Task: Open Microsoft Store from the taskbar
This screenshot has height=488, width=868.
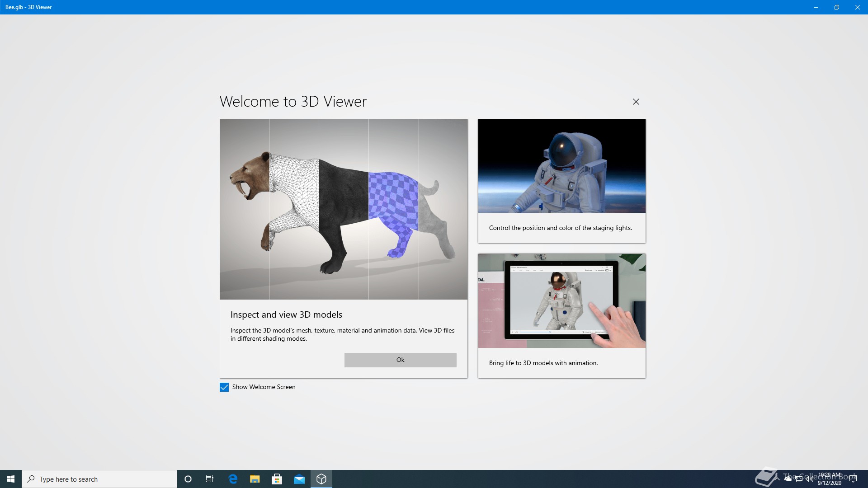Action: point(277,479)
